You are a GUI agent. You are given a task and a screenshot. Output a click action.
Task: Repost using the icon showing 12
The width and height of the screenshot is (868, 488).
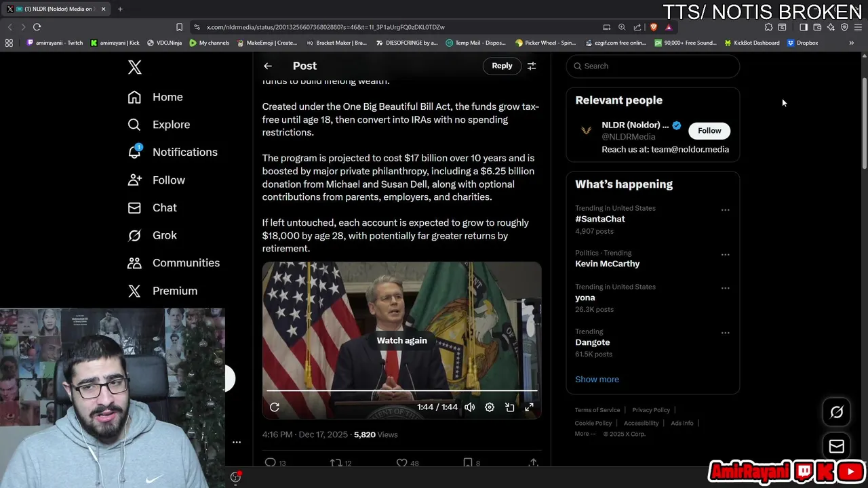340,463
